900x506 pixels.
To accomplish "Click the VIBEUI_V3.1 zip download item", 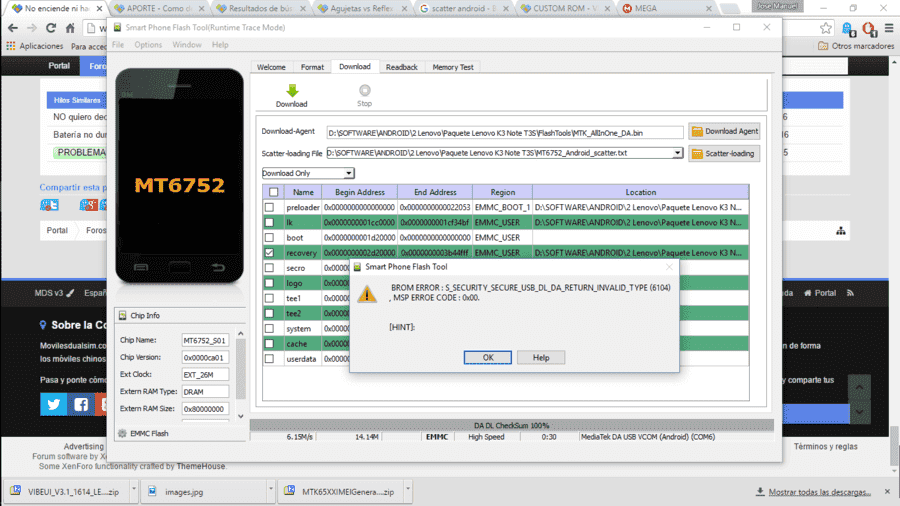I will 65,492.
